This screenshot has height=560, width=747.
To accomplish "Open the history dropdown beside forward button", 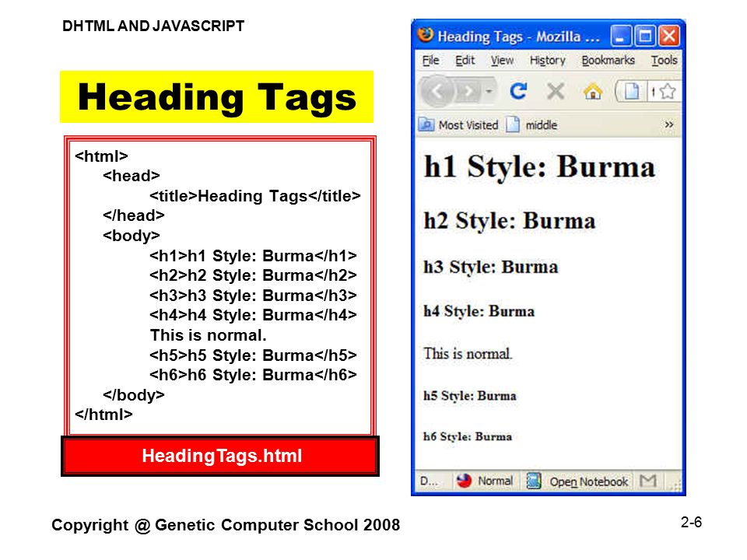I will coord(489,91).
